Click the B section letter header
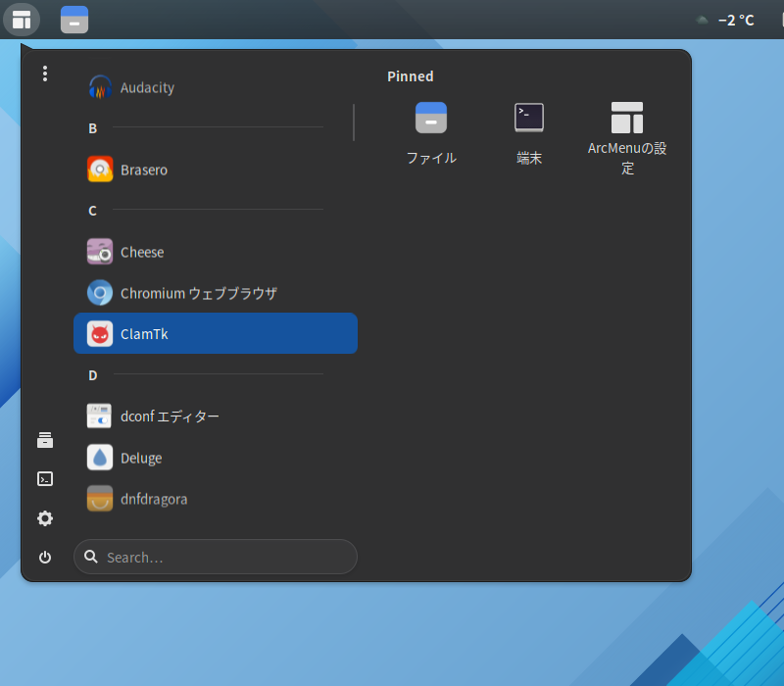The height and width of the screenshot is (686, 784). (x=92, y=128)
